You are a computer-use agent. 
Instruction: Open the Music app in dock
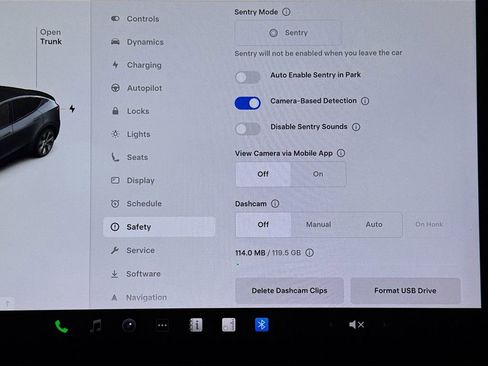[x=96, y=325]
